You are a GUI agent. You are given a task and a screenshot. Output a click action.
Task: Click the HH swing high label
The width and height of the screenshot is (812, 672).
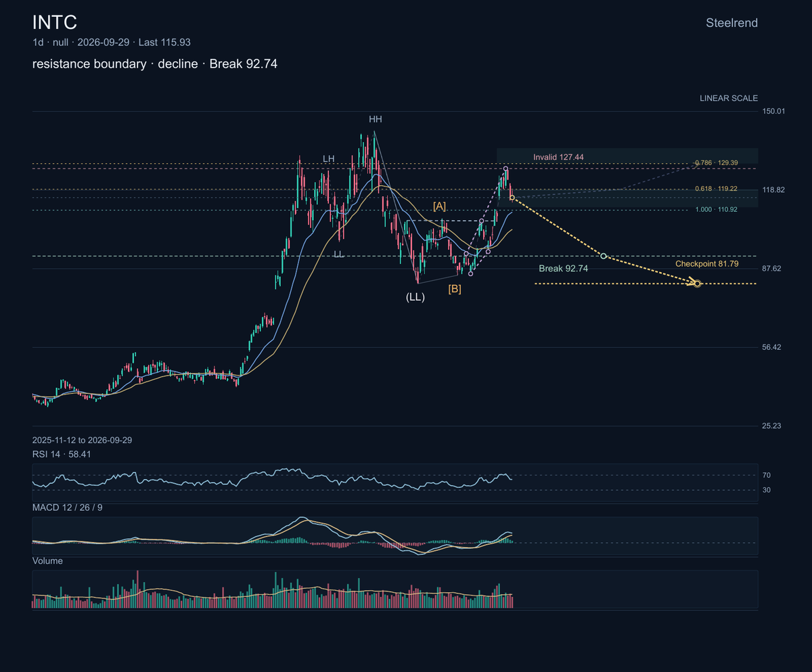pyautogui.click(x=376, y=119)
